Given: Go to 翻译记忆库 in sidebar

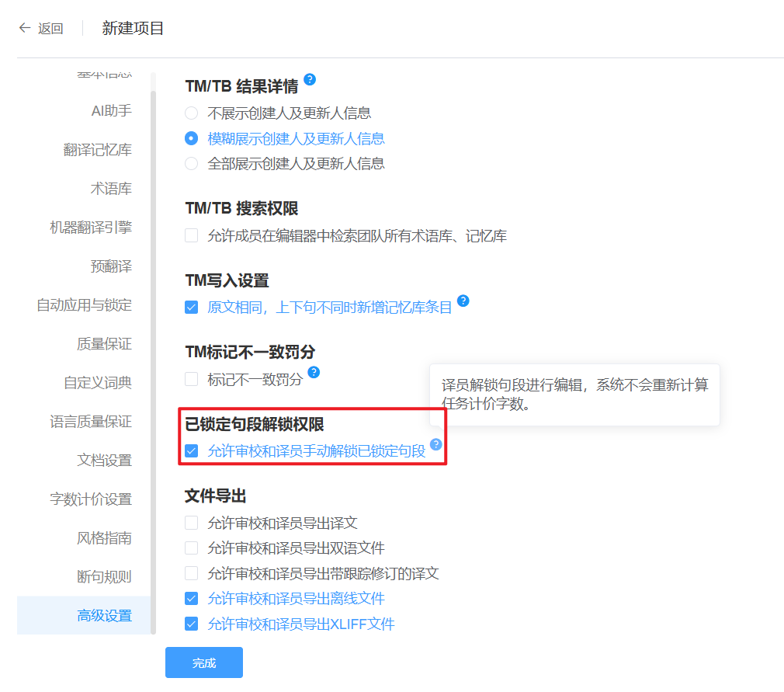Looking at the screenshot, I should tap(97, 150).
